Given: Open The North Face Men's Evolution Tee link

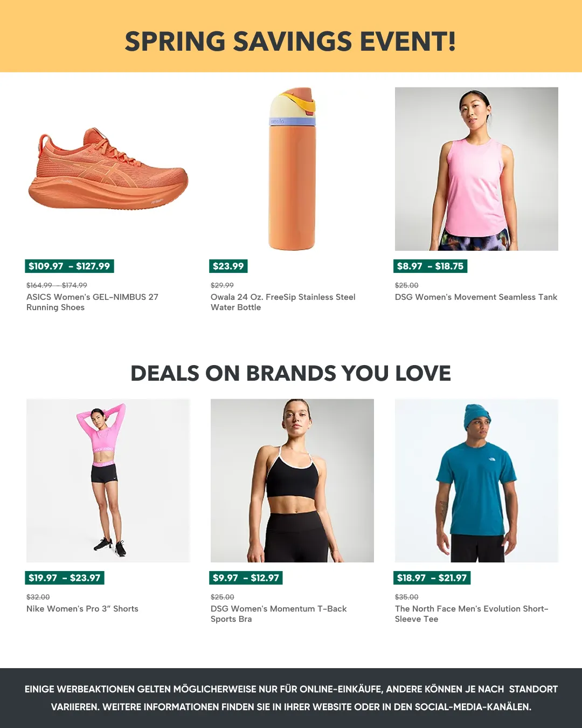Looking at the screenshot, I should (x=472, y=614).
